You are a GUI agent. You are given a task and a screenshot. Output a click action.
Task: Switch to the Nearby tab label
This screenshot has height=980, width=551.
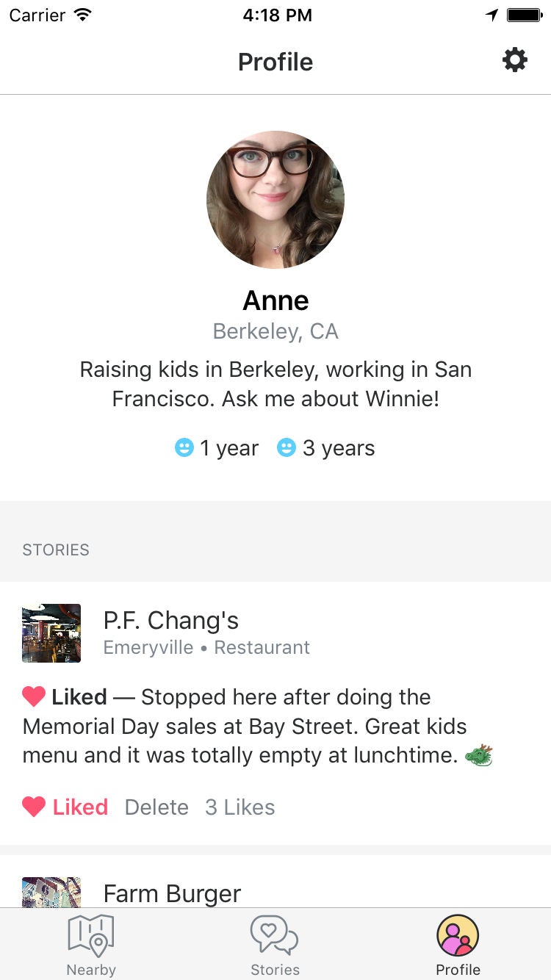click(91, 970)
